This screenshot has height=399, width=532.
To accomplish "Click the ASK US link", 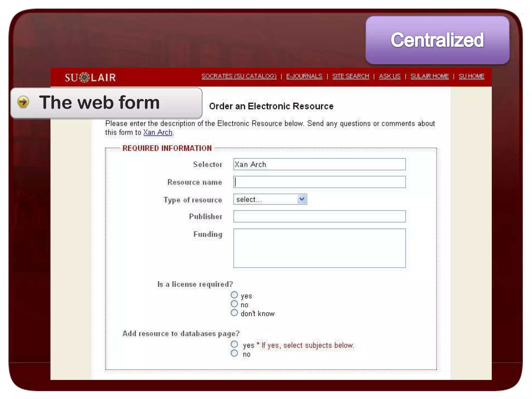I will click(x=389, y=76).
